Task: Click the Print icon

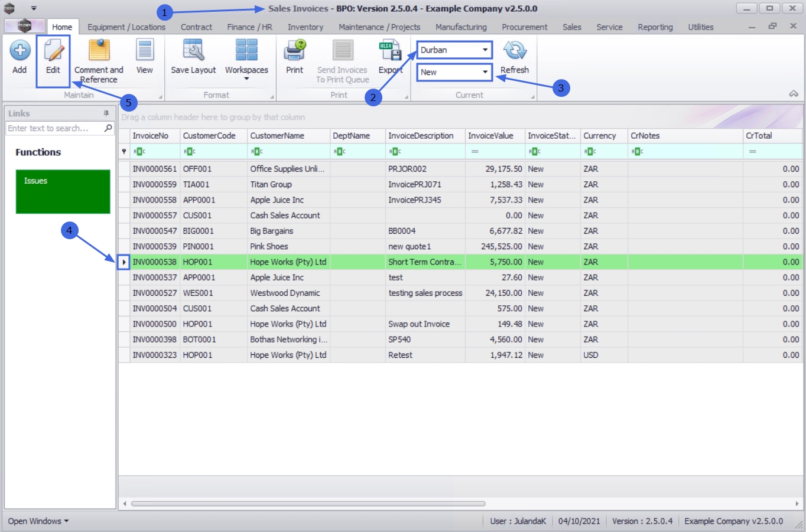Action: click(294, 51)
